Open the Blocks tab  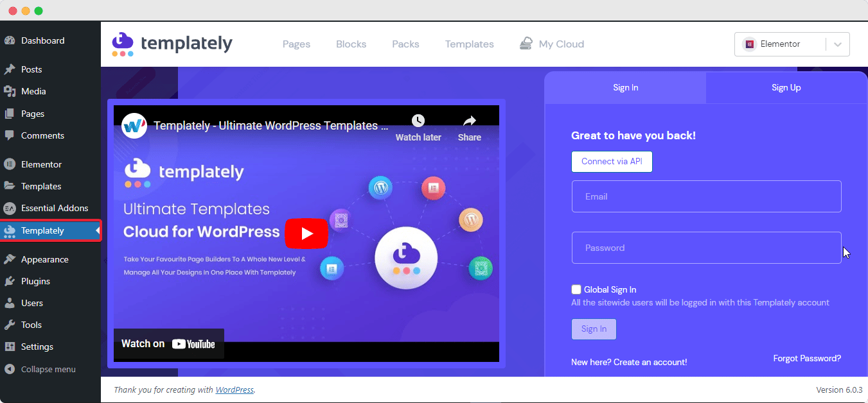pos(351,44)
